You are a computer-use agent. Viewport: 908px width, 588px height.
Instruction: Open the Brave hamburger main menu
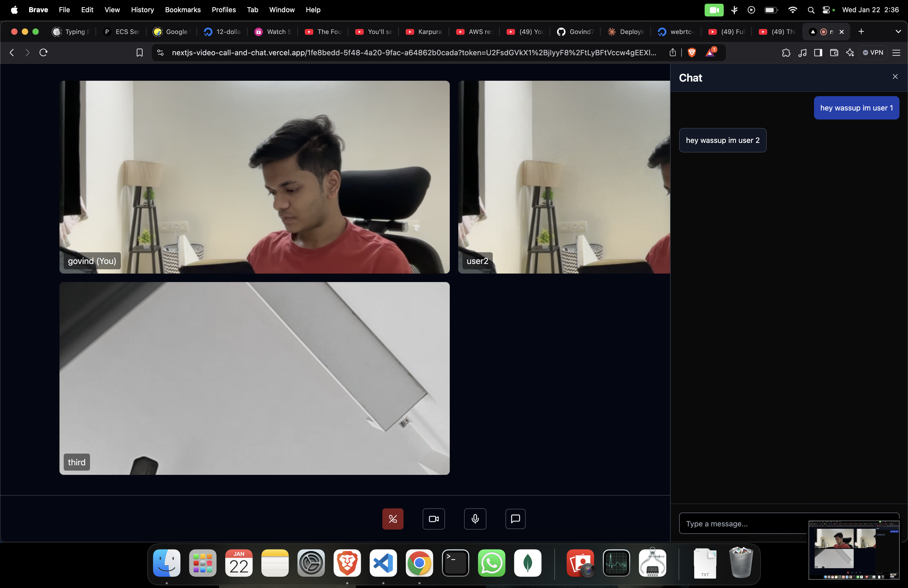(x=896, y=53)
